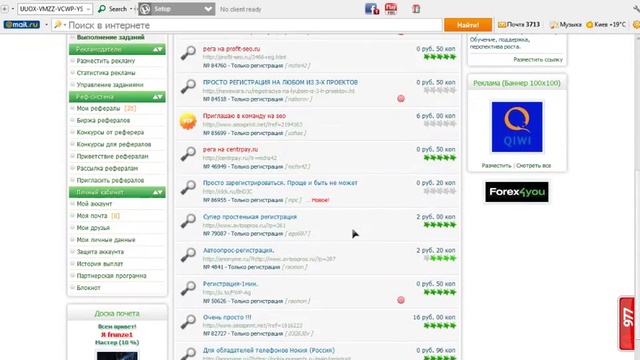Image resolution: width=640 pixels, height=360 pixels.
Task: Click Смотреть все link under banner
Action: (x=533, y=166)
